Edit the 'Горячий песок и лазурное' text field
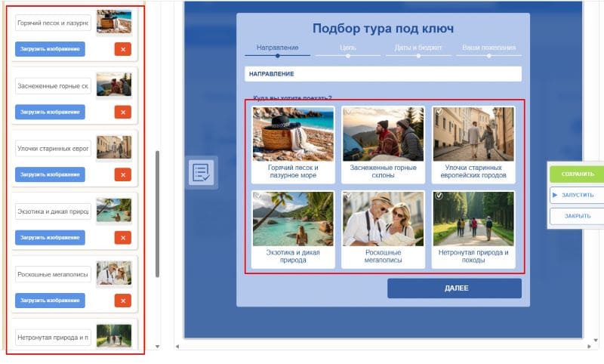 tap(53, 23)
